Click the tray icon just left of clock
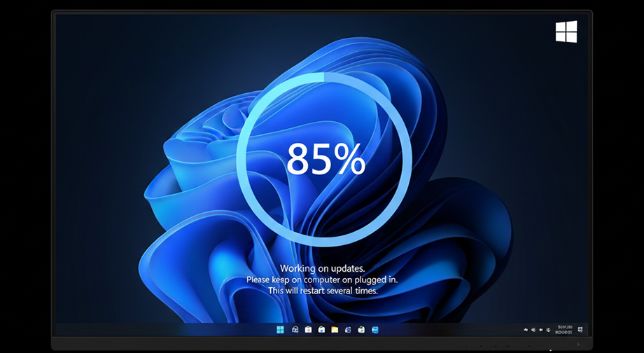Image resolution: width=644 pixels, height=353 pixels. click(x=548, y=330)
